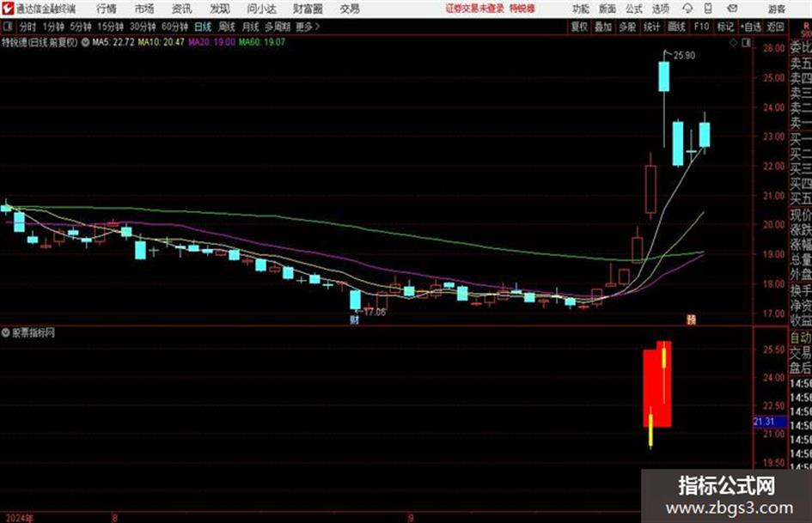Open the 功能 menu
The image size is (812, 523).
(x=581, y=9)
